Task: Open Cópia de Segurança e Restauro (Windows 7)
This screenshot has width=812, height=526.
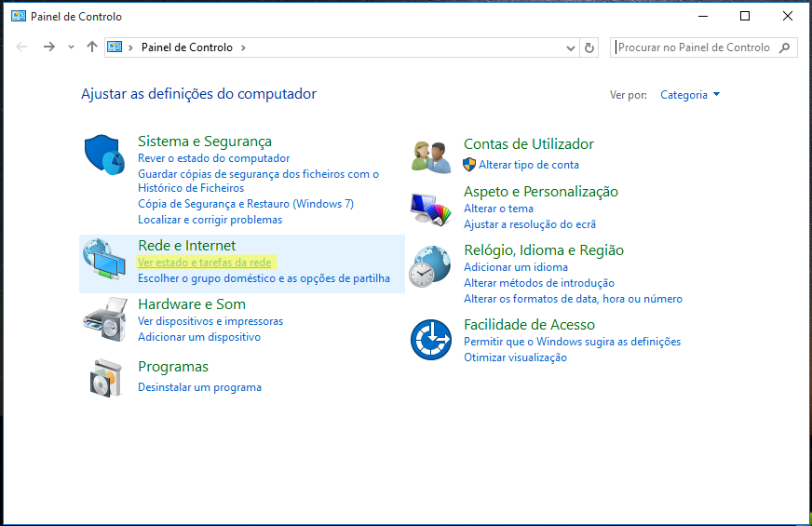Action: [246, 204]
